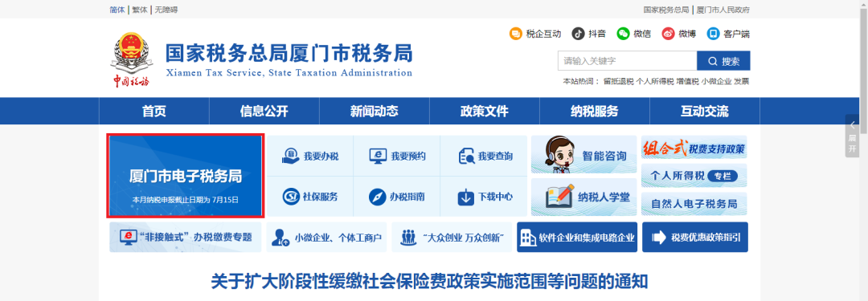The image size is (868, 301).
Task: Click the 大众创业 万众创新 people icon
Action: (408, 238)
